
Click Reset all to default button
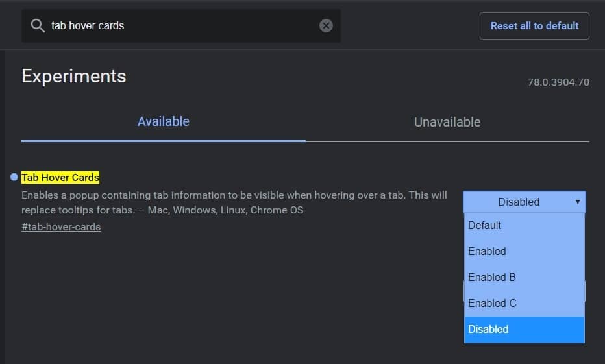pyautogui.click(x=534, y=26)
